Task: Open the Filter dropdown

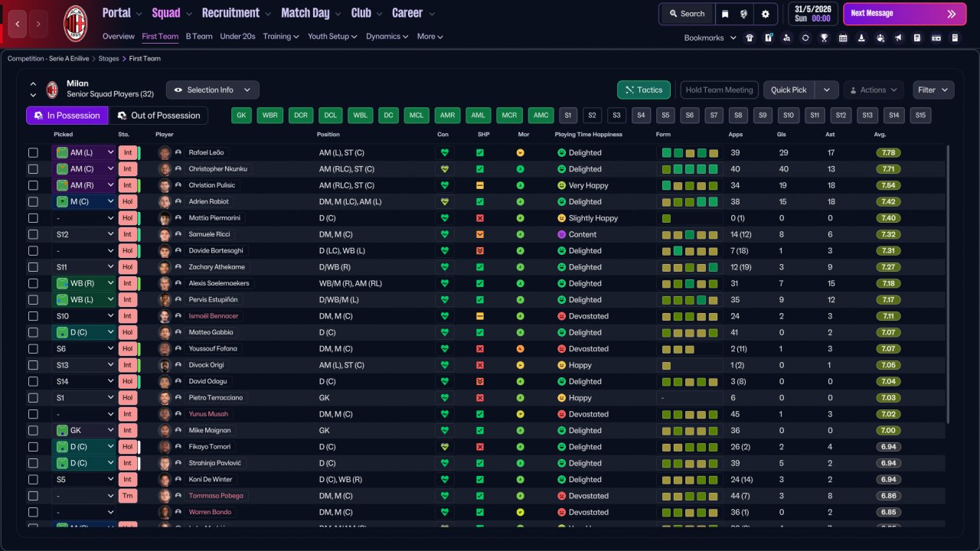Action: [x=933, y=90]
